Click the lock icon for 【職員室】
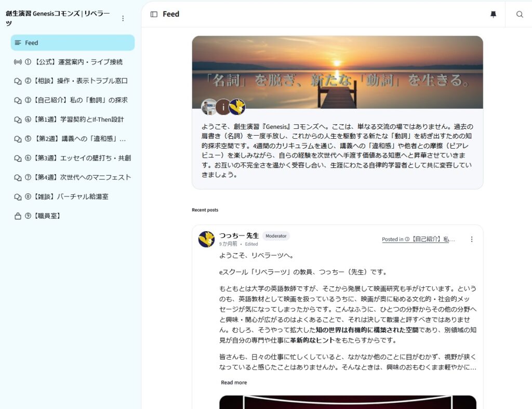The height and width of the screenshot is (409, 532). pos(18,216)
